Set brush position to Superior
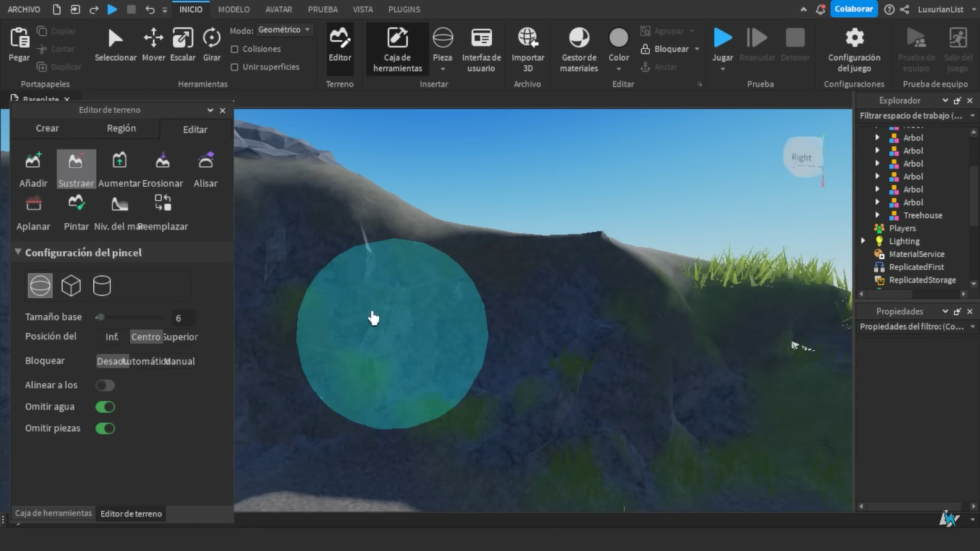Screen dimensions: 980x551 click(x=179, y=336)
